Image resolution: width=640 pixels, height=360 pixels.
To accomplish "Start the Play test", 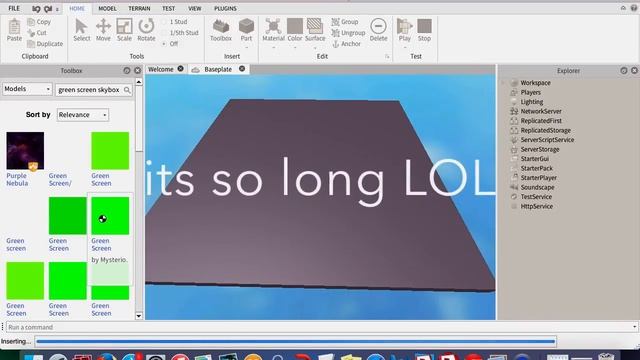I will click(404, 30).
